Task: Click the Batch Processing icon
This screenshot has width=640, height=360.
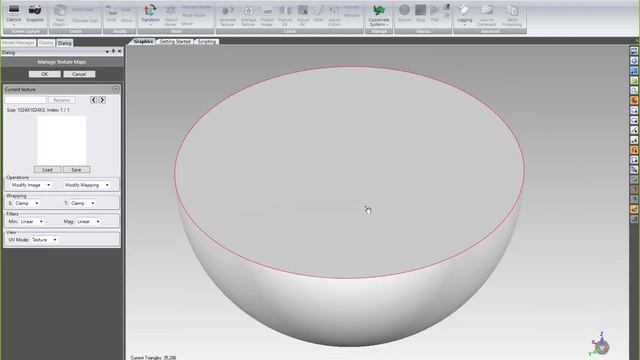Action: [x=512, y=16]
